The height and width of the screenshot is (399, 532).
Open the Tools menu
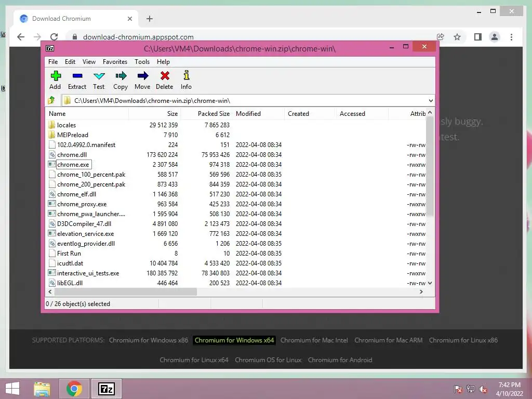(x=142, y=62)
